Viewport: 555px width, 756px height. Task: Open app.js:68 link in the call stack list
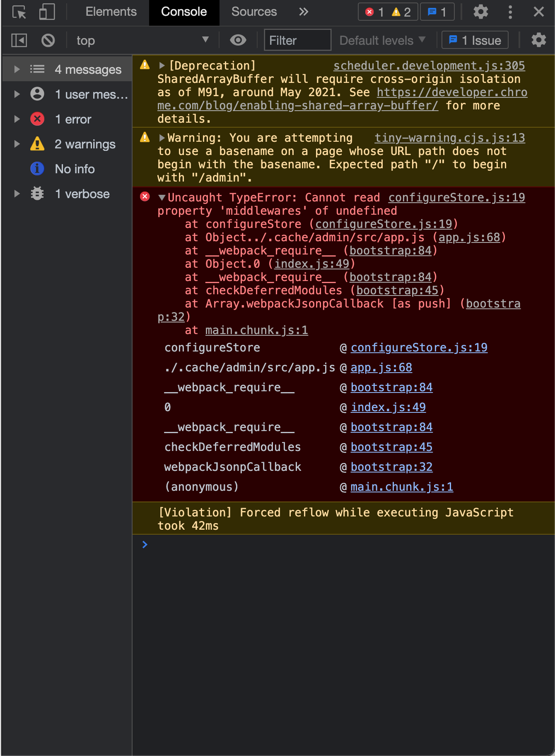pyautogui.click(x=381, y=367)
